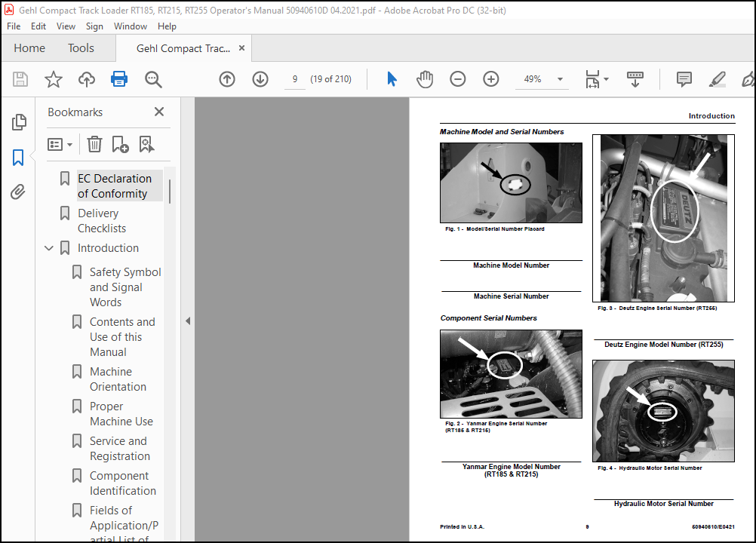Viewport: 756px width, 543px height.
Task: Click the Acrobat app icon in title bar
Action: [9, 10]
